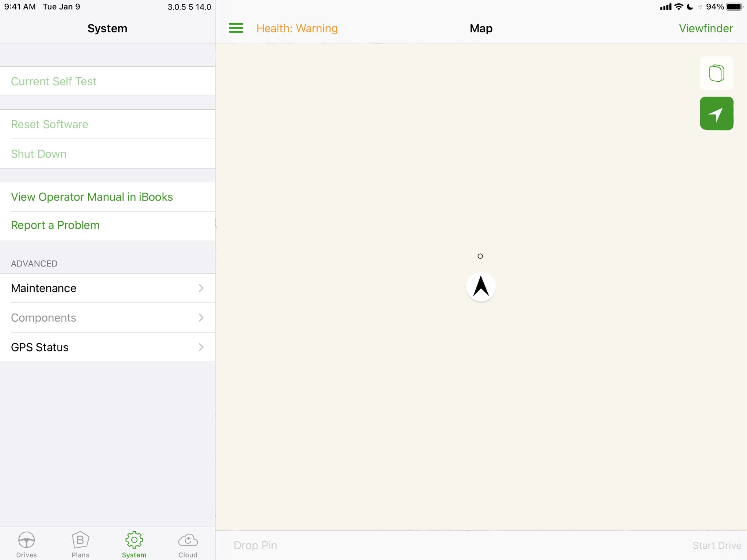Open the map layers icon

716,73
